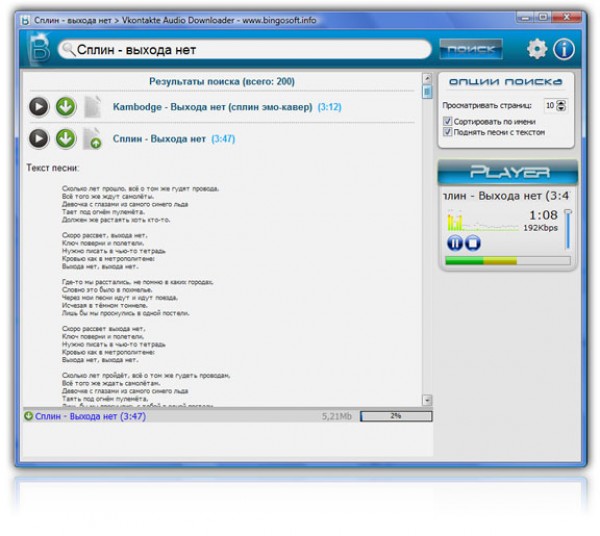
Task: Adjust the player volume slider
Action: click(568, 230)
